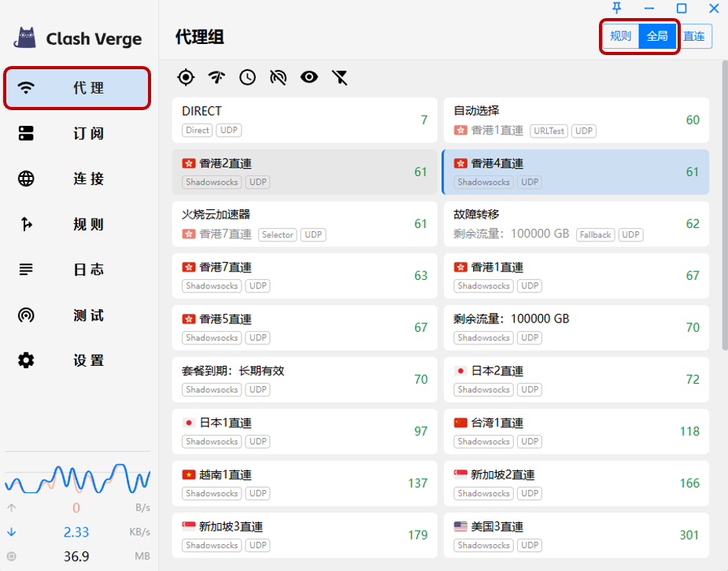
Task: Select 直连 direct mode button
Action: coord(694,36)
